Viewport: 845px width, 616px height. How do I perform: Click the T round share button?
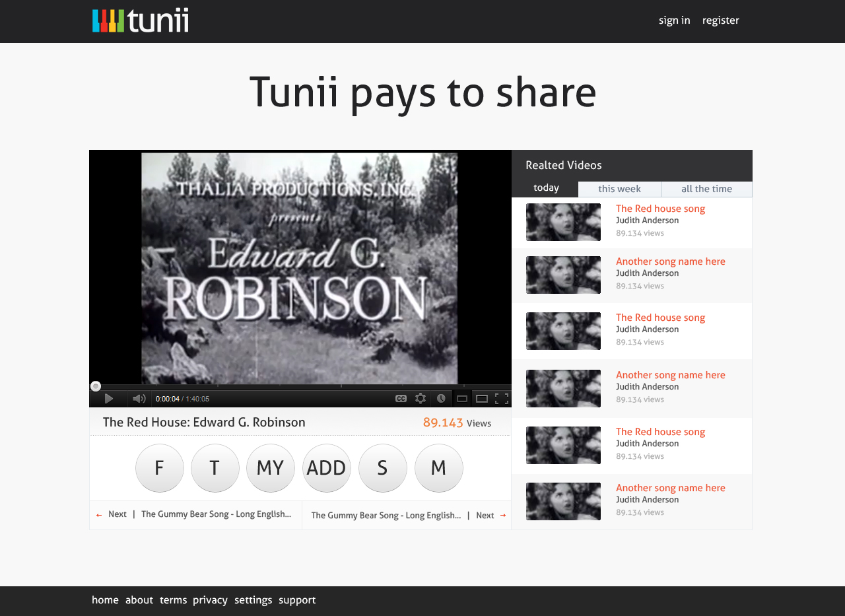coord(215,468)
